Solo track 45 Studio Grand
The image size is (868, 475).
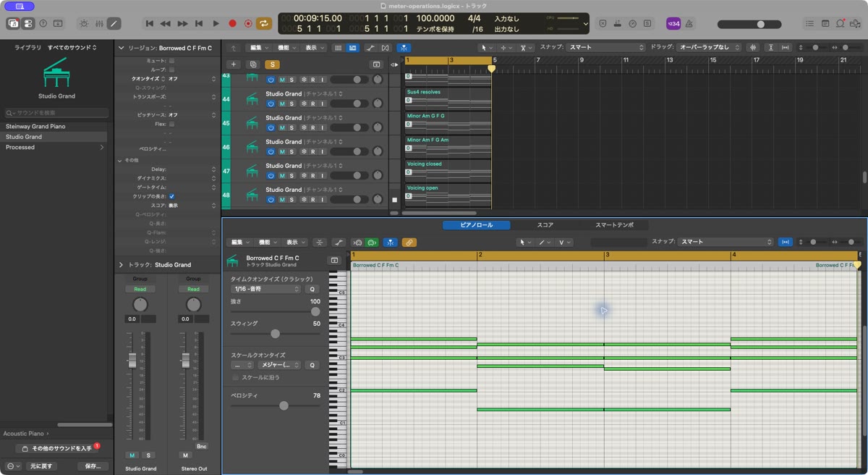292,127
